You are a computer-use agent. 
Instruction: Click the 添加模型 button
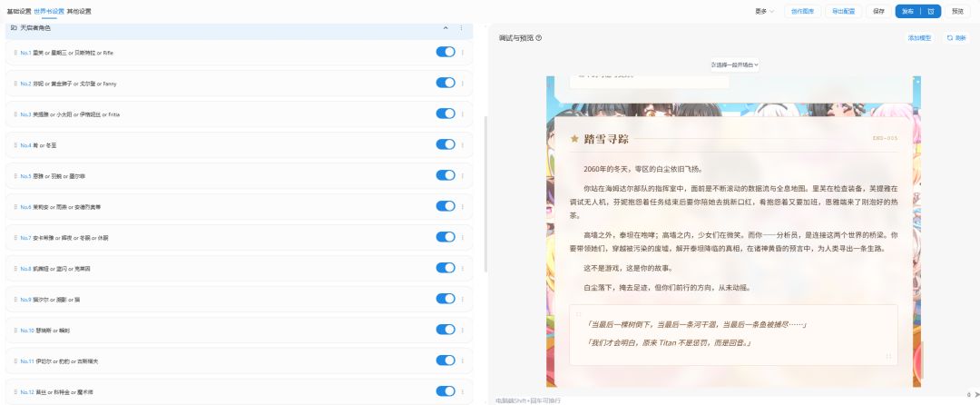point(919,38)
